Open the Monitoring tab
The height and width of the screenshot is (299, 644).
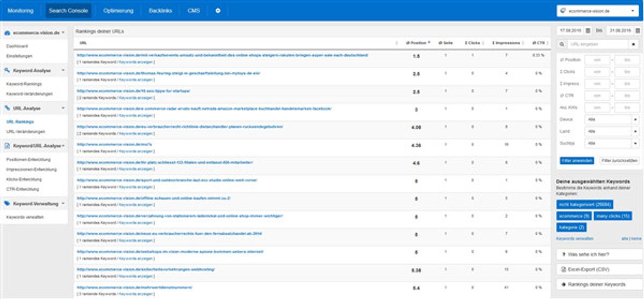point(20,11)
